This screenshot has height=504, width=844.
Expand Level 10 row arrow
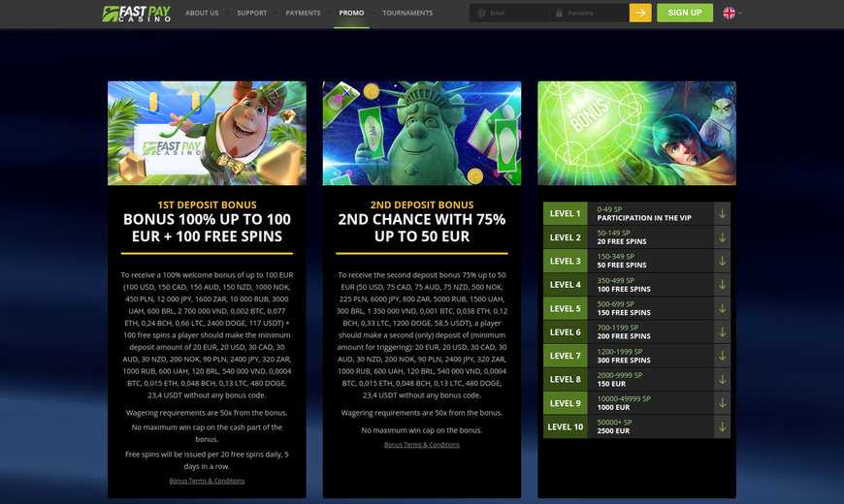(723, 426)
